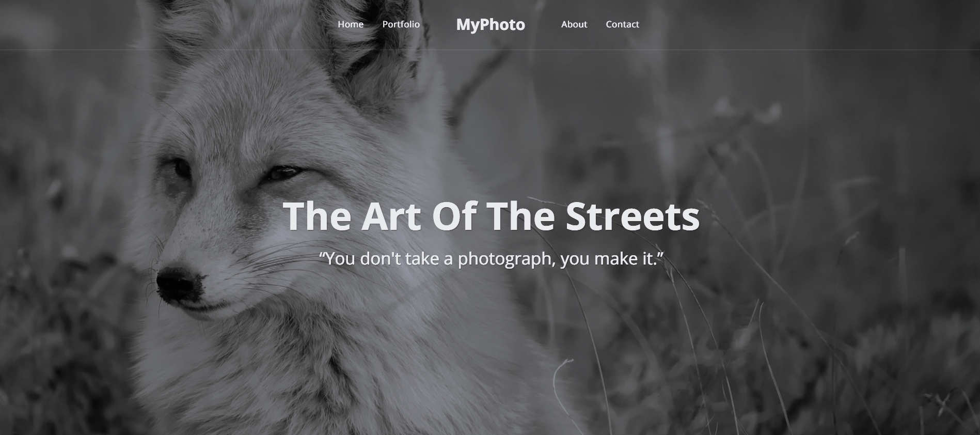Select the Contact menu item
Viewport: 980px width, 435px height.
click(x=622, y=24)
